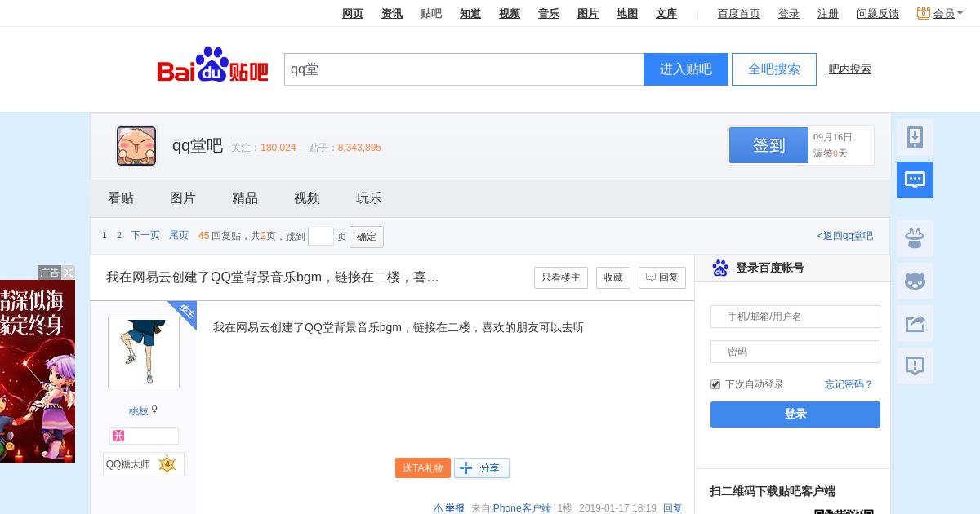Click the jump-to-page number field

click(x=321, y=237)
